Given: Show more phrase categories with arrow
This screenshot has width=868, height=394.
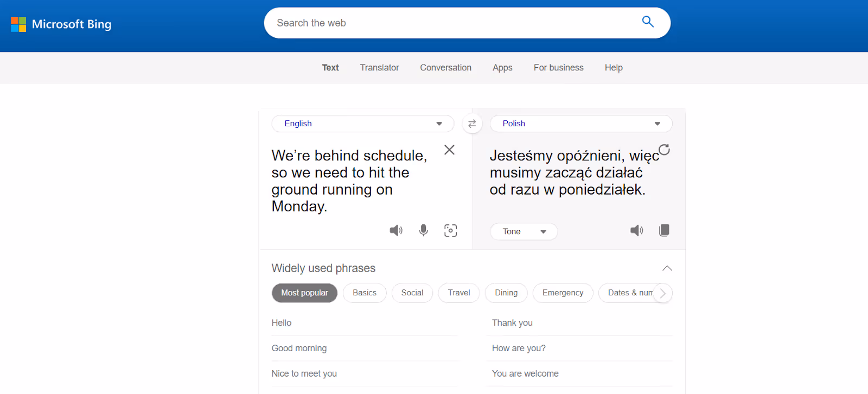Looking at the screenshot, I should [x=662, y=293].
